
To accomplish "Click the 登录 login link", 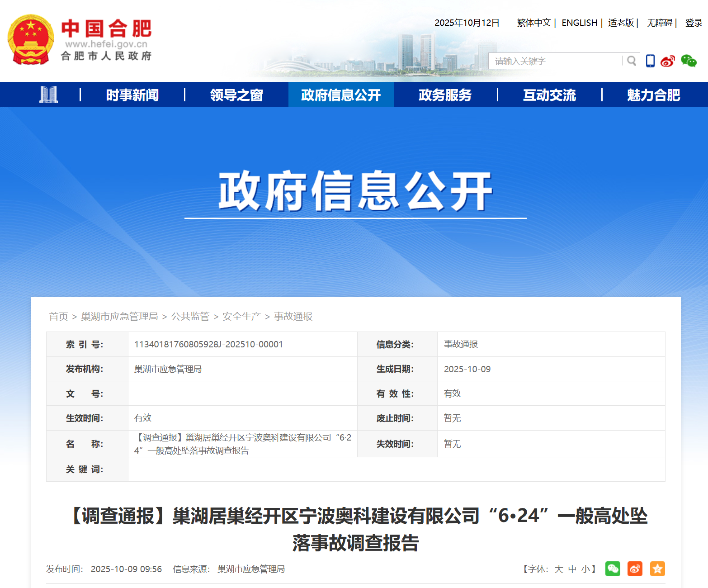I will pyautogui.click(x=694, y=23).
